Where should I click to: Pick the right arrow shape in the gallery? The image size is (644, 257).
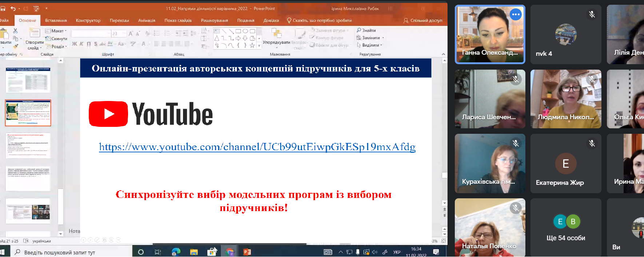238,38
